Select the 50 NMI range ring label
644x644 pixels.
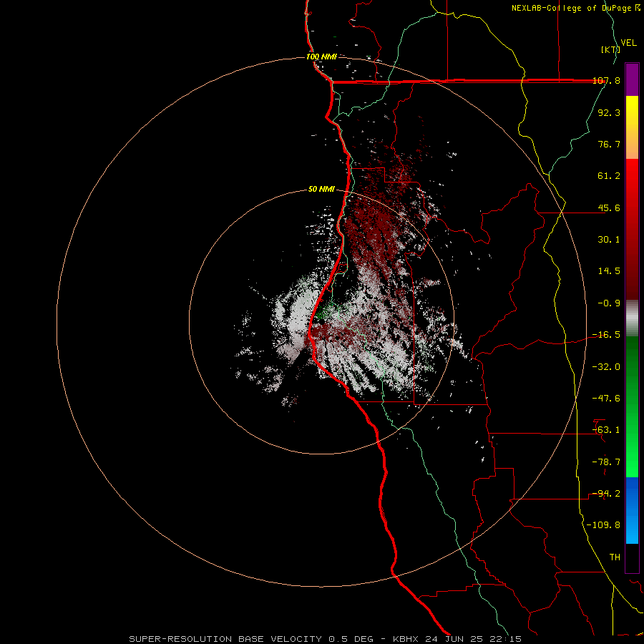pyautogui.click(x=321, y=189)
